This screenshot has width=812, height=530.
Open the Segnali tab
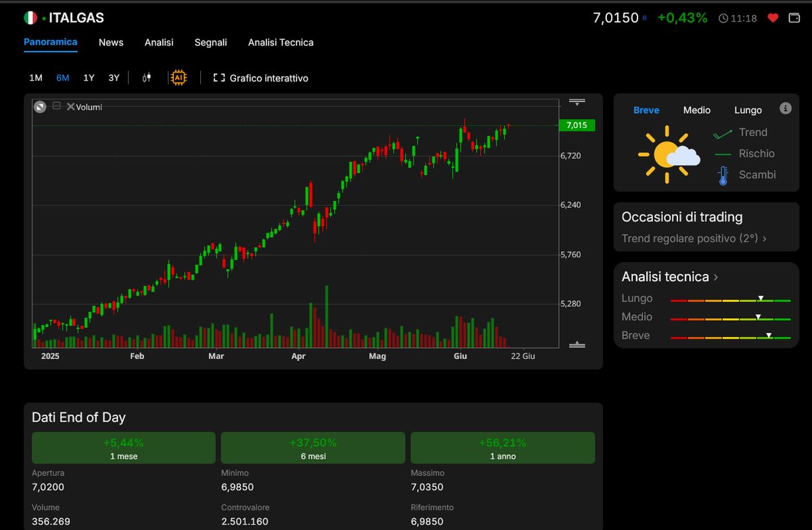(x=210, y=42)
